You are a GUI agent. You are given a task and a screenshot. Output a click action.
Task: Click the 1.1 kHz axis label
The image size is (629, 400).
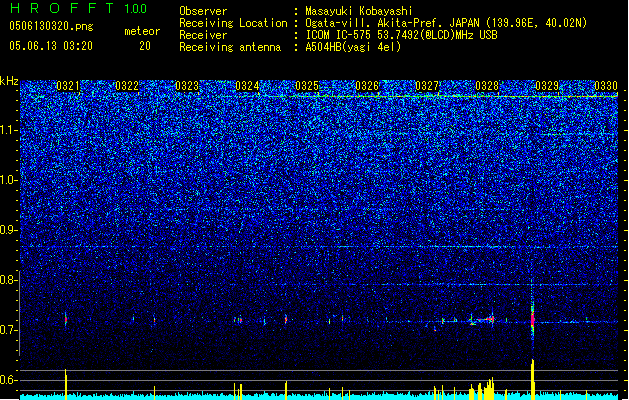point(8,130)
